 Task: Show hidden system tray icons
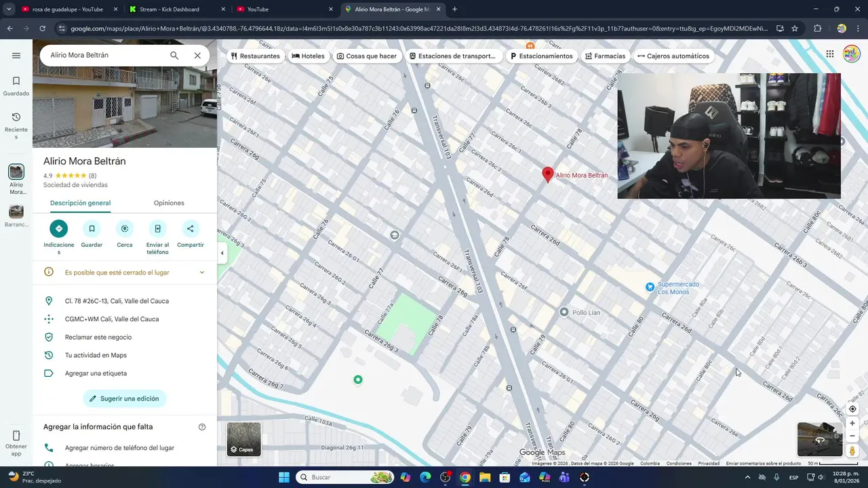coord(747,477)
